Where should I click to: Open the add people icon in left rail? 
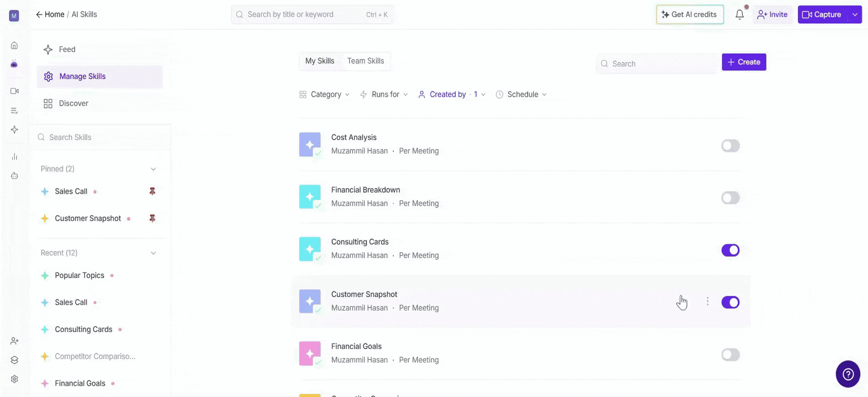[14, 341]
